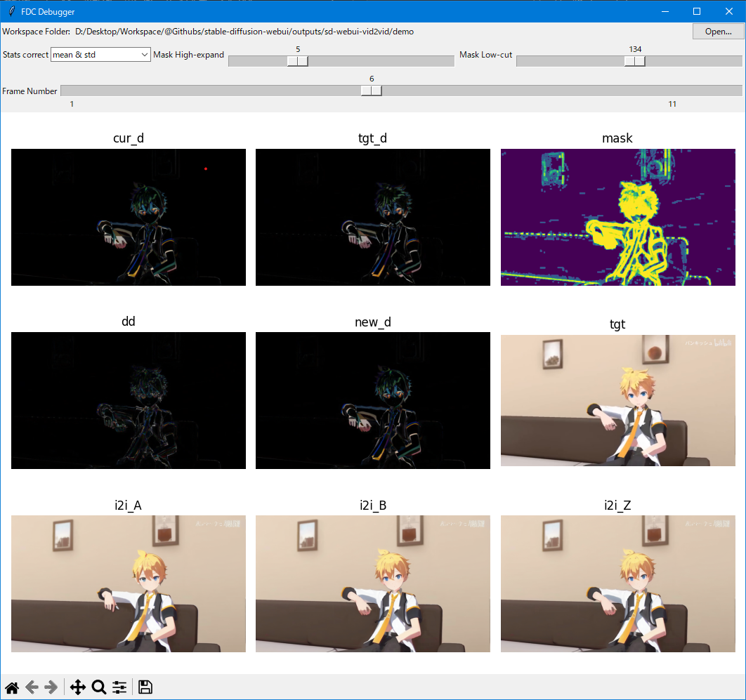Click the 'new_d' plot title

click(x=373, y=322)
